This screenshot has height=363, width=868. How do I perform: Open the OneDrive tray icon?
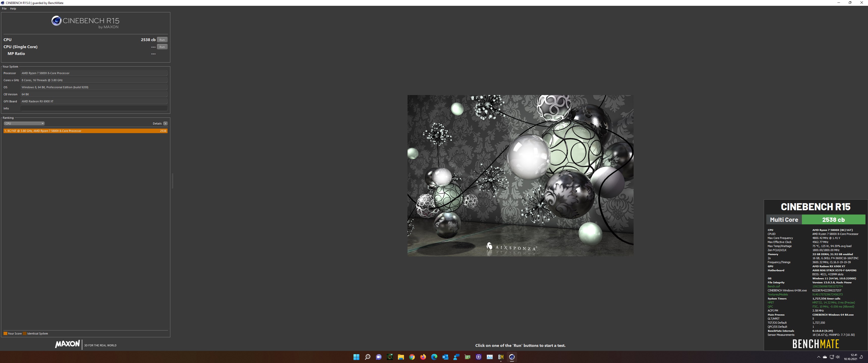825,357
